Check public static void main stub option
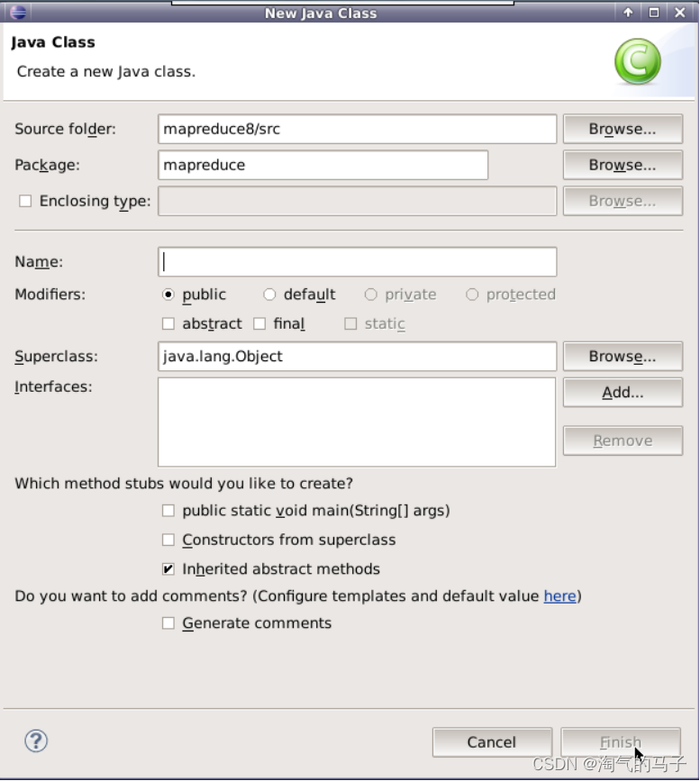The width and height of the screenshot is (700, 781). tap(168, 511)
